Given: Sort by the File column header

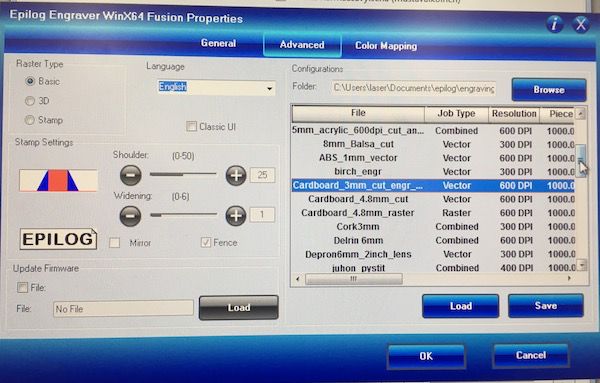Looking at the screenshot, I should (x=358, y=113).
